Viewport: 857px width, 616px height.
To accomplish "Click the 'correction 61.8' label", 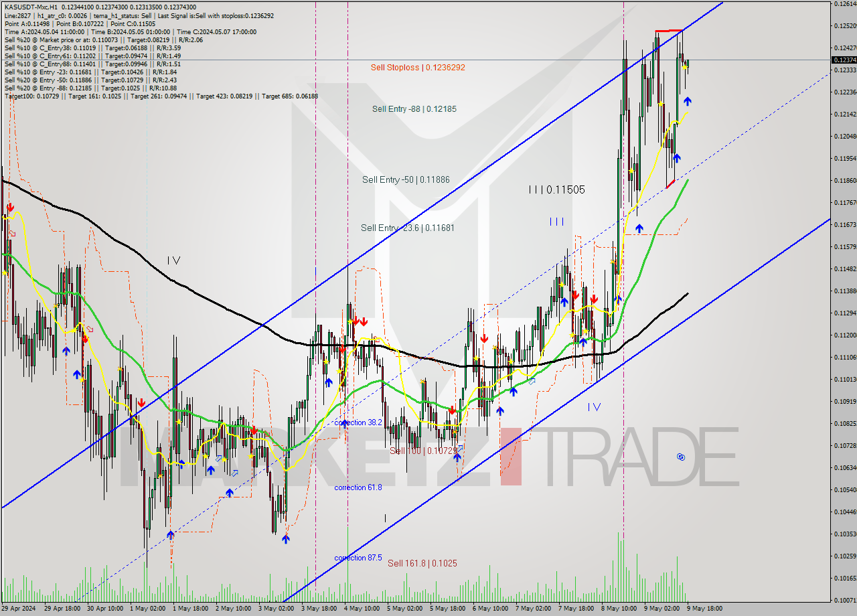I will pos(358,487).
